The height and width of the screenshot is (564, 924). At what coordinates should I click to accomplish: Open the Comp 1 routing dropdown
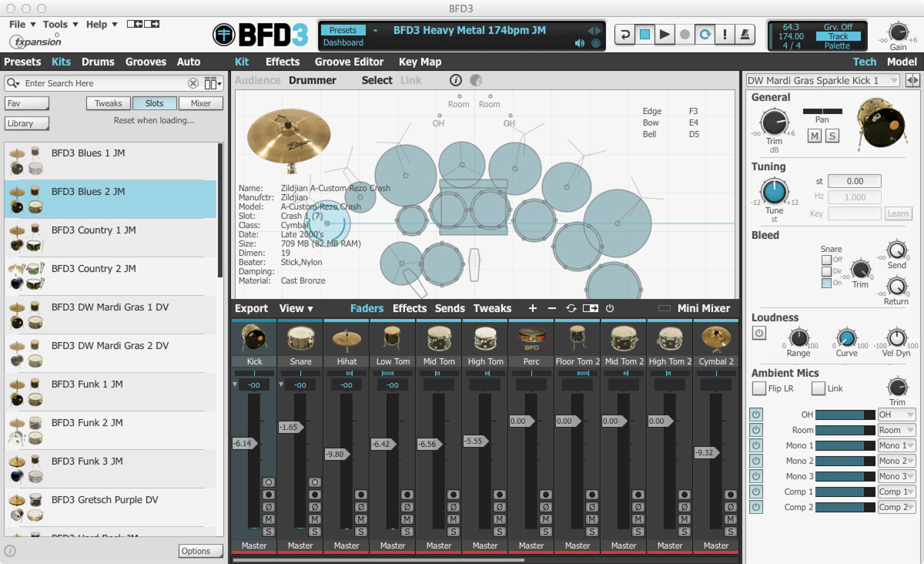pyautogui.click(x=897, y=492)
